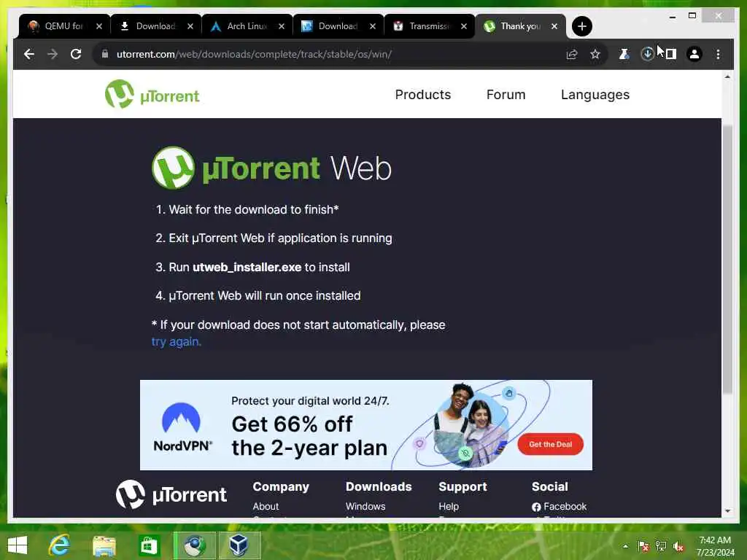Open the profile avatar icon
747x560 pixels.
click(x=694, y=54)
